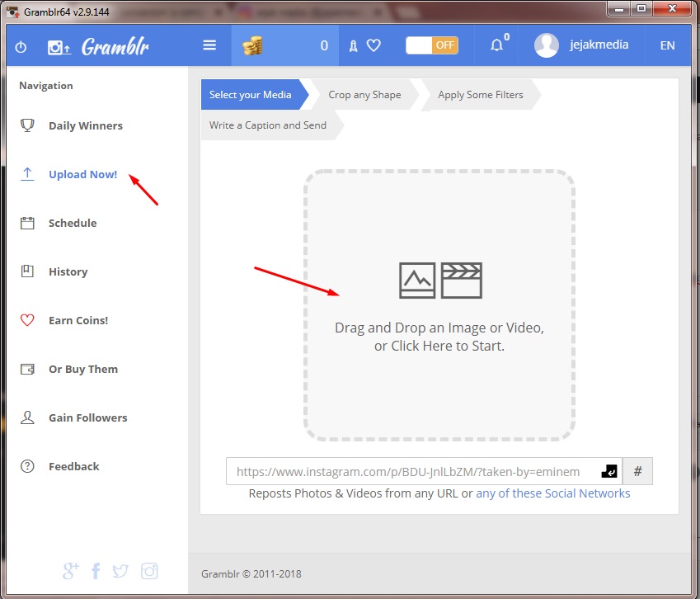Viewport: 700px width, 599px height.
Task: Open the jejakmedia account name
Action: (x=599, y=45)
